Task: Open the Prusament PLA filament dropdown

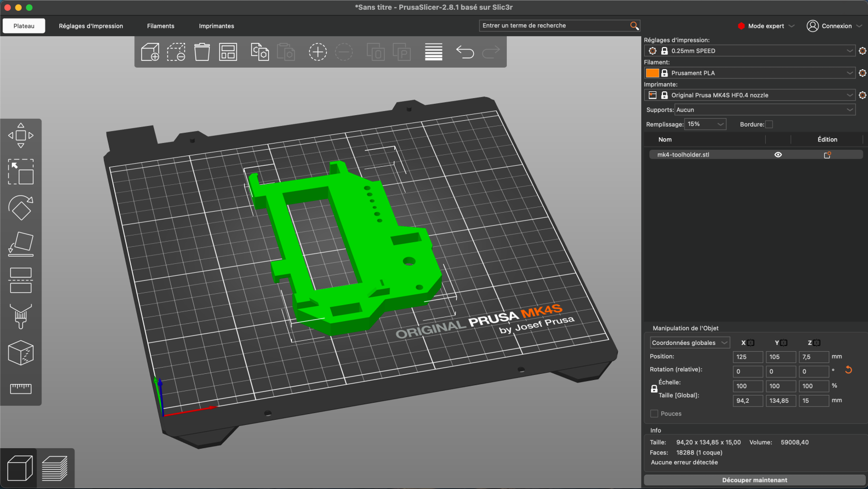Action: coord(750,73)
